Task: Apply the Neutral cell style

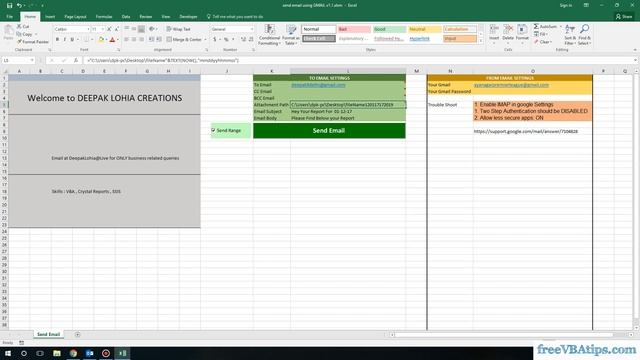Action: click(x=424, y=29)
